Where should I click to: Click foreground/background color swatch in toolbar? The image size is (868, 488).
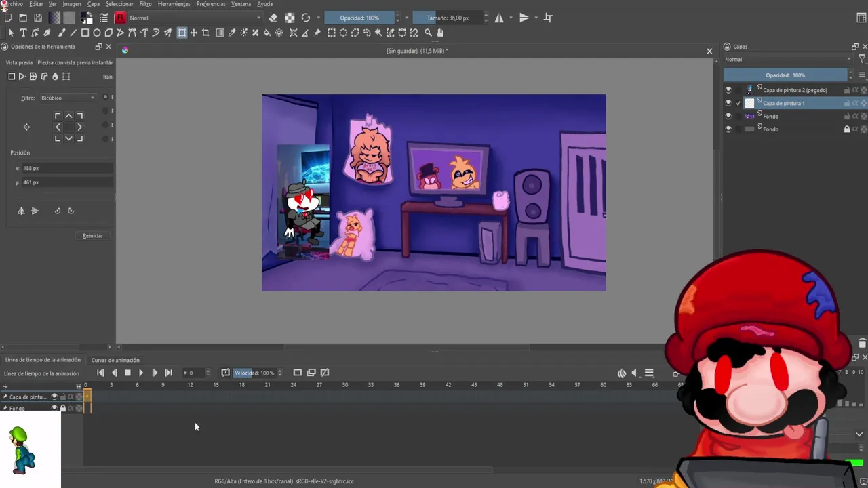click(86, 18)
